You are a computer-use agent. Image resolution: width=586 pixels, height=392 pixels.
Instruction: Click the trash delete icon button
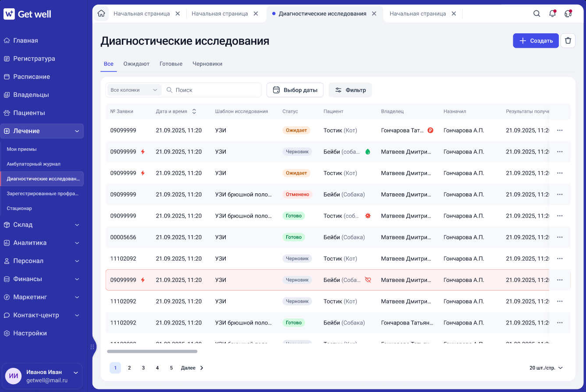click(x=568, y=41)
